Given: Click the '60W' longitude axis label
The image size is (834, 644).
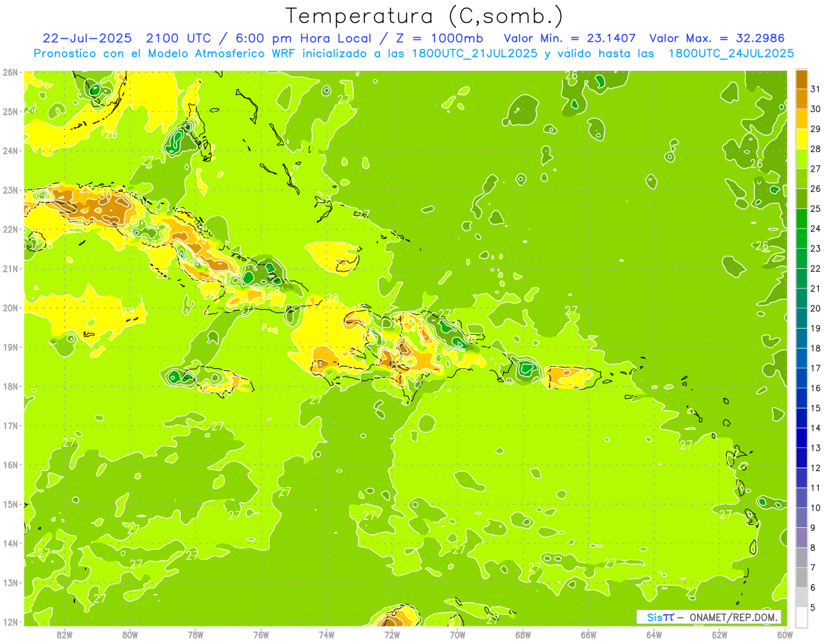Looking at the screenshot, I should [x=785, y=634].
